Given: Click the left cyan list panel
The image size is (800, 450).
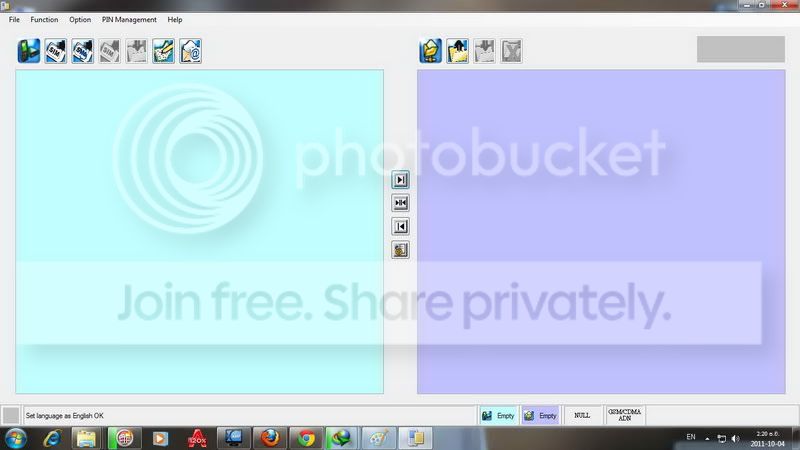Looking at the screenshot, I should (x=199, y=232).
